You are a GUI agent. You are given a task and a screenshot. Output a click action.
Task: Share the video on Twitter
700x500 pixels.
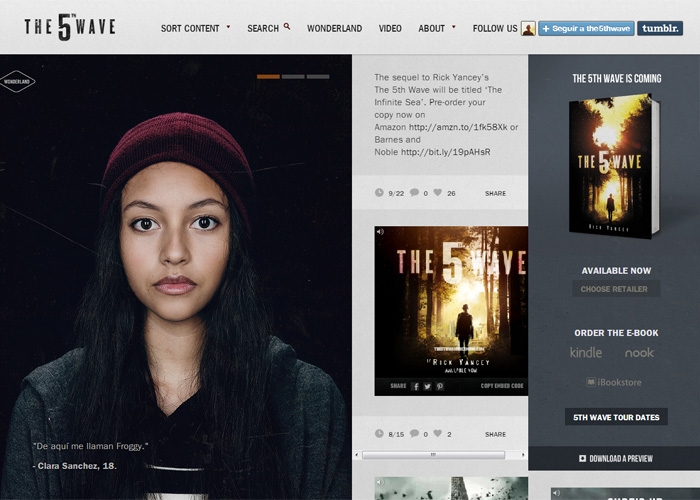tap(427, 387)
